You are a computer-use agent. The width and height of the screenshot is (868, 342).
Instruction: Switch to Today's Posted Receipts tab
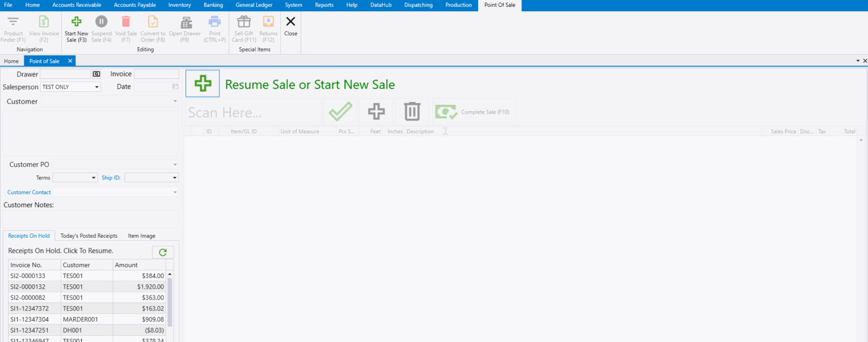pos(89,236)
